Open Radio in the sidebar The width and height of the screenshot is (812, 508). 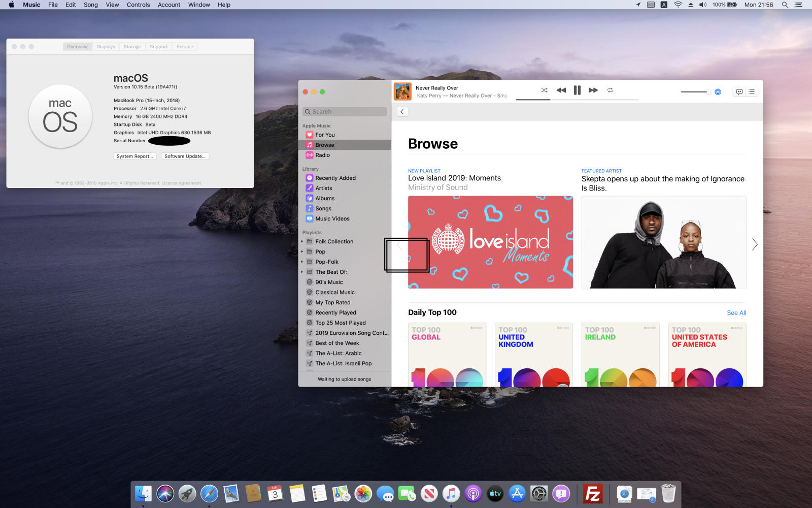pyautogui.click(x=345, y=155)
